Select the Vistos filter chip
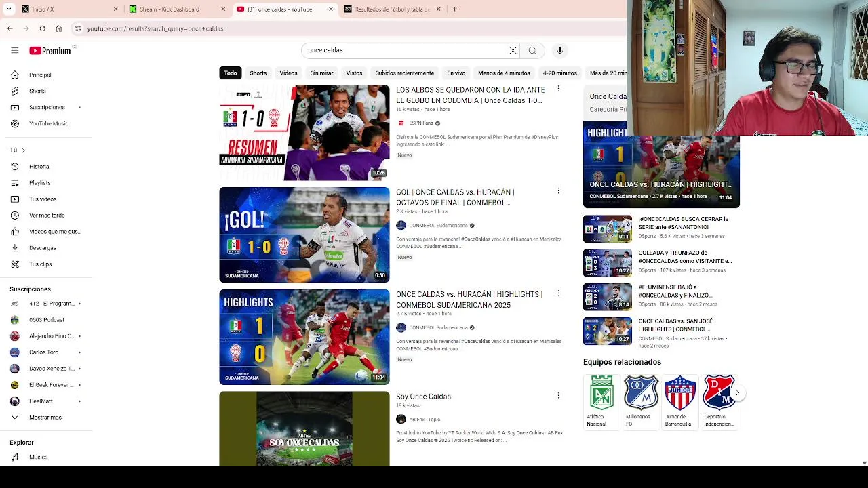Image resolution: width=868 pixels, height=488 pixels. click(354, 73)
